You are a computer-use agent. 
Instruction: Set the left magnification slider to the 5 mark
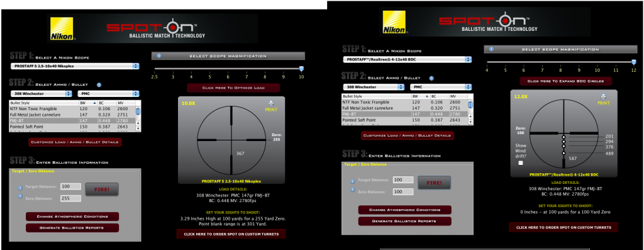click(x=210, y=69)
